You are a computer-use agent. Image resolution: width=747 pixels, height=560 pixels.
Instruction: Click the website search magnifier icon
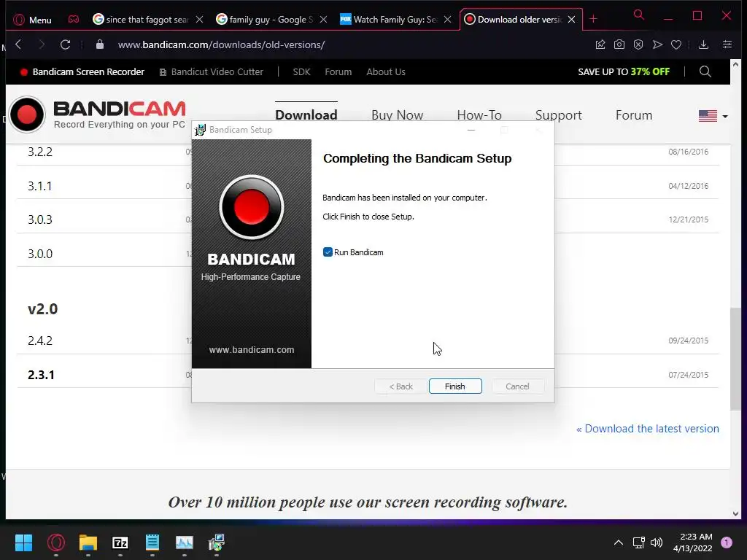click(705, 72)
